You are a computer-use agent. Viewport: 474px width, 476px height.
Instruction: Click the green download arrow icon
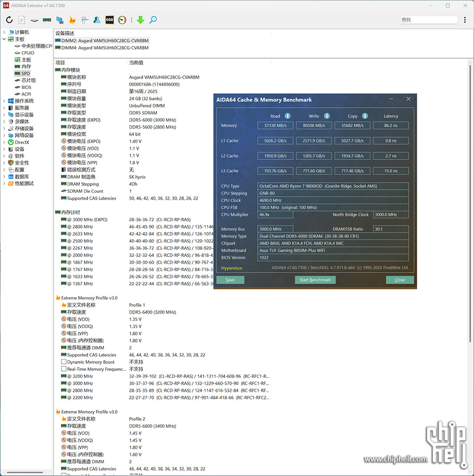pos(140,20)
